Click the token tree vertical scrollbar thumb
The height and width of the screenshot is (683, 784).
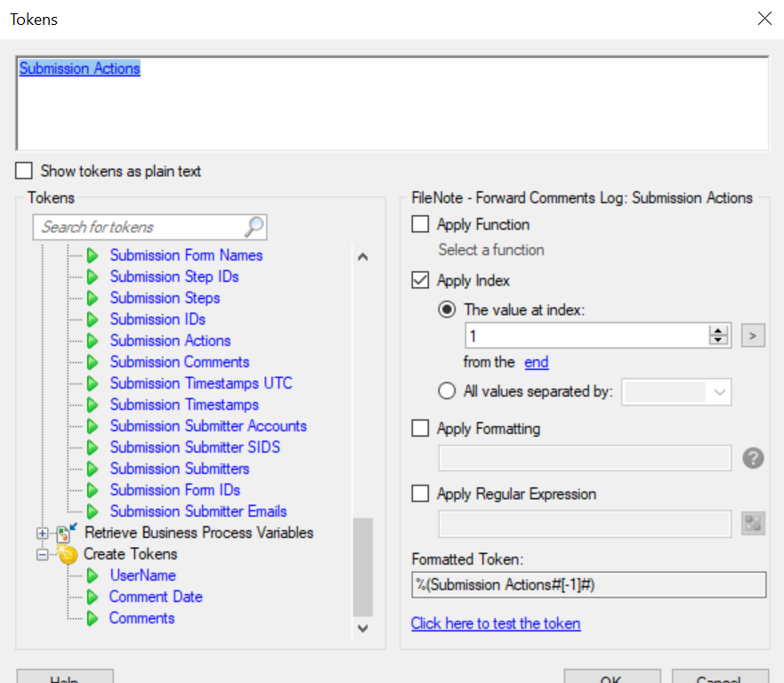362,566
